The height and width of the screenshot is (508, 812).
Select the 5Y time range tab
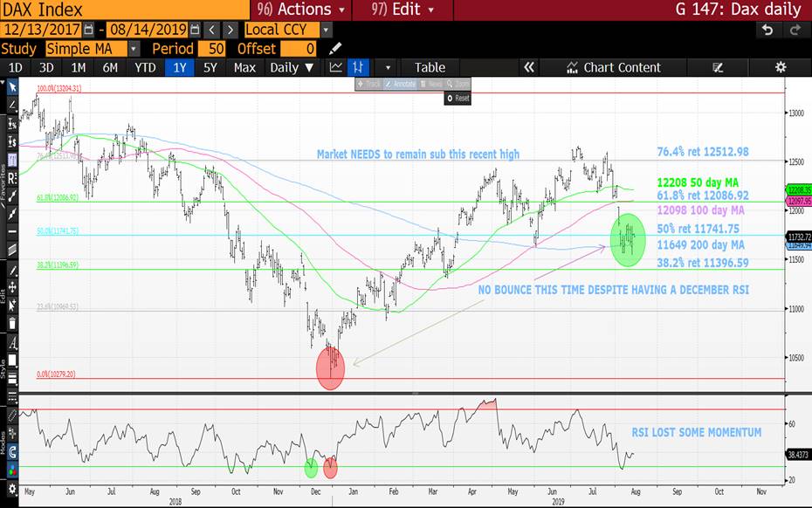pos(210,67)
